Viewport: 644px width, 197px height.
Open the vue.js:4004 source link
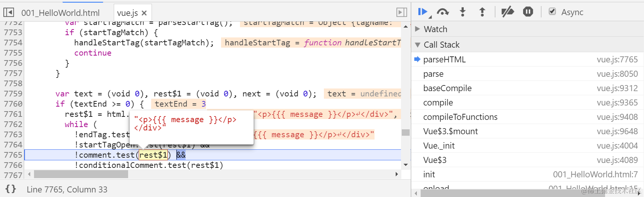617,146
